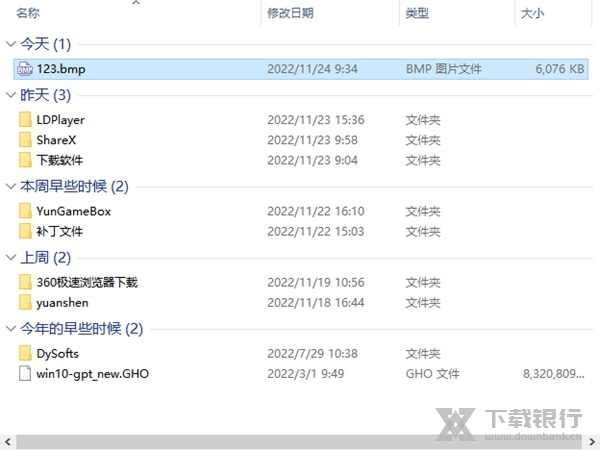Screen dimensions: 600x450
Task: Click the horizontal scrollbar left arrow
Action: (8, 442)
